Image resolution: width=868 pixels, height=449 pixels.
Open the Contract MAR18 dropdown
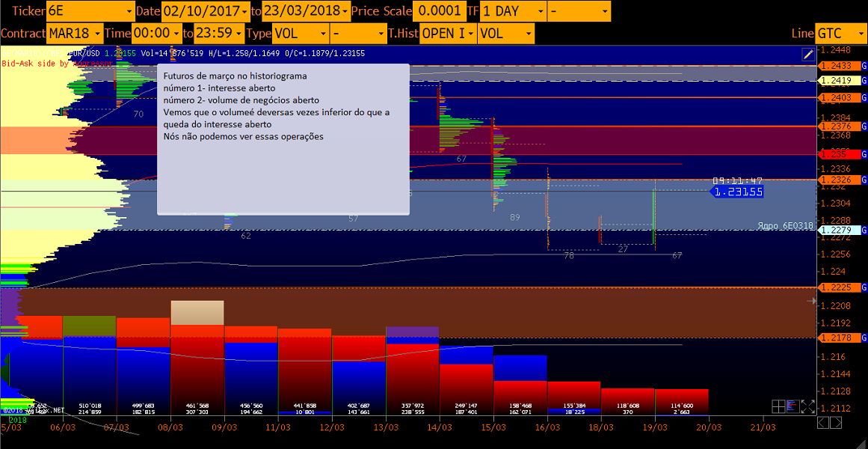pyautogui.click(x=74, y=33)
